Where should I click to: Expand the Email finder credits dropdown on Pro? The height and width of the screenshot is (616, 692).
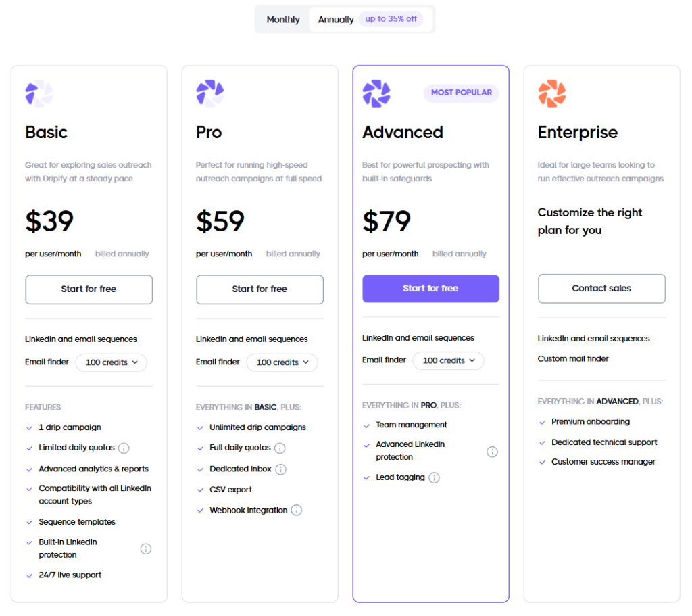[x=282, y=362]
